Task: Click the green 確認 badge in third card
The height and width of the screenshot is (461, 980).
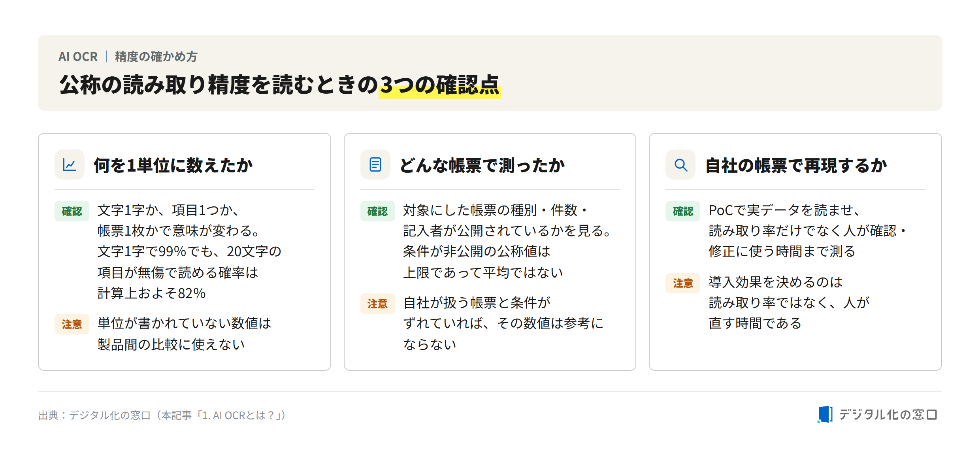Action: coord(683,211)
